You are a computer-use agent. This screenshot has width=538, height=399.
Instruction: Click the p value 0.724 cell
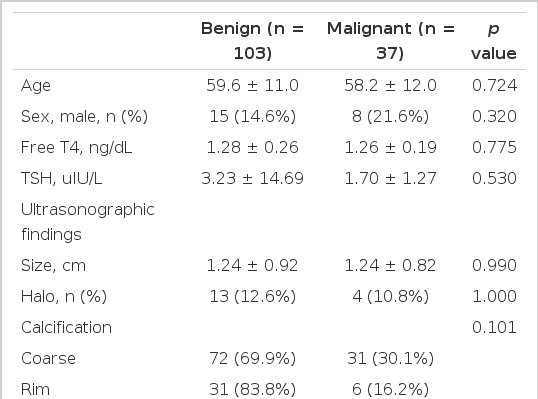(494, 85)
